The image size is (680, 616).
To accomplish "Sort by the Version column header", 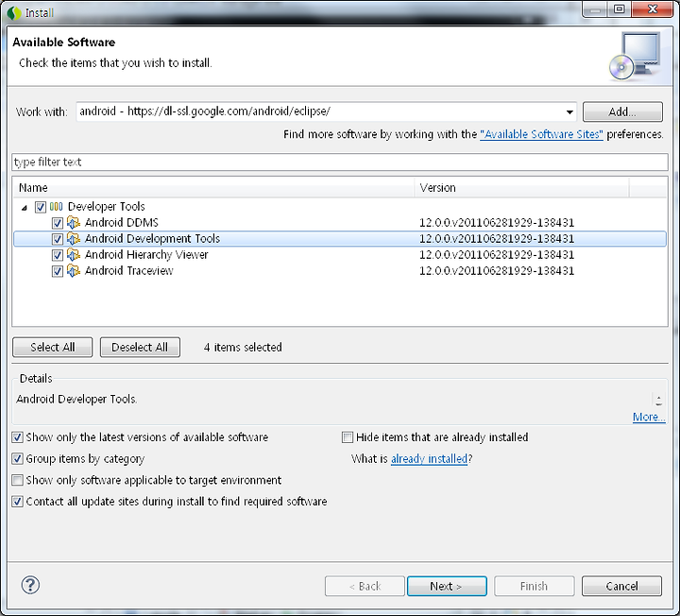I will (521, 188).
